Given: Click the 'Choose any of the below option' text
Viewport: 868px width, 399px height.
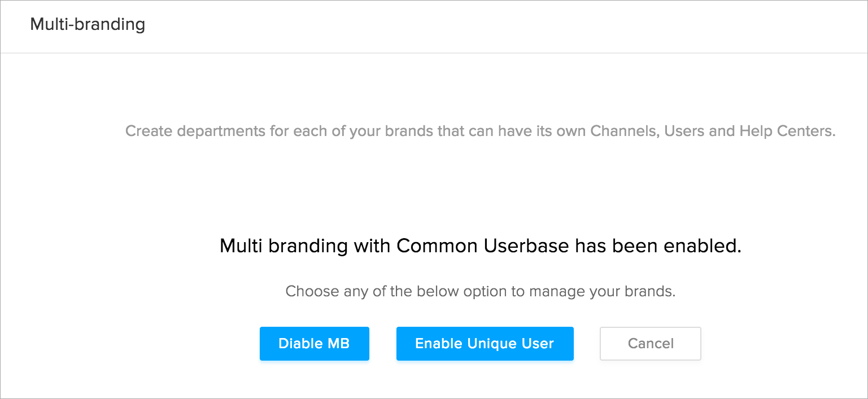Looking at the screenshot, I should pyautogui.click(x=480, y=292).
